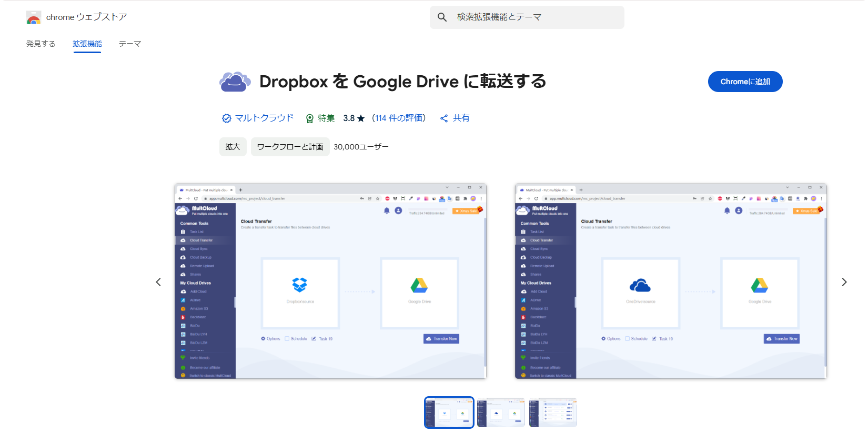
Task: Click the 3.8 star rating
Action: [x=354, y=118]
